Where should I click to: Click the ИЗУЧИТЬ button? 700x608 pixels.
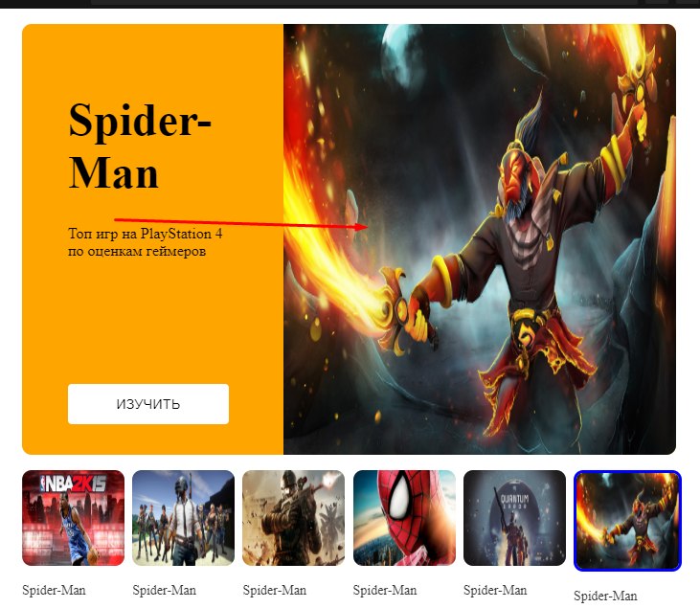pos(148,403)
